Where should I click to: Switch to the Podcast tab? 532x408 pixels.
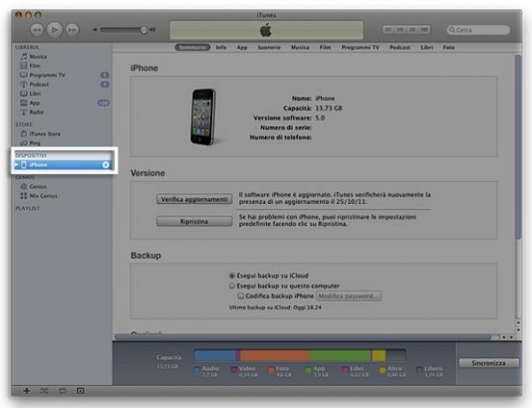click(x=400, y=47)
